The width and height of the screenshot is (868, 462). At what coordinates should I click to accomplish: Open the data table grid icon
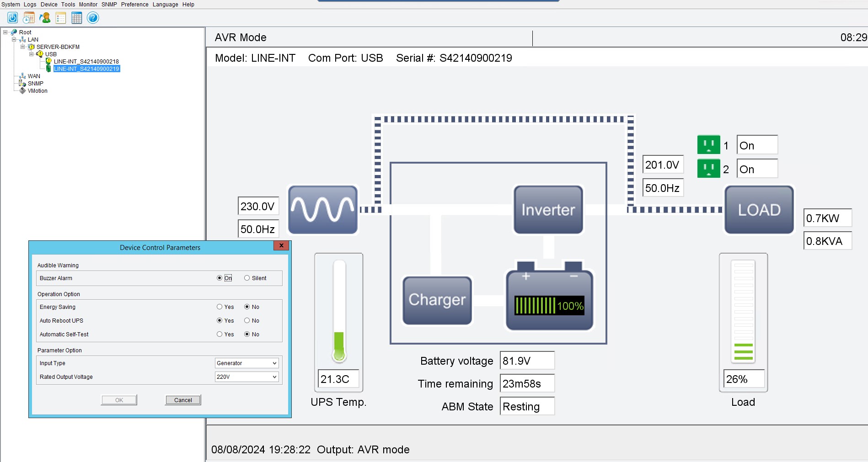pyautogui.click(x=77, y=18)
